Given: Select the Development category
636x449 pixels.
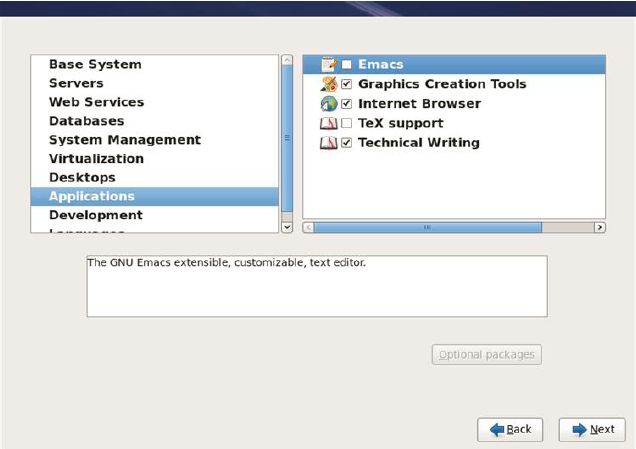Looking at the screenshot, I should [155, 215].
